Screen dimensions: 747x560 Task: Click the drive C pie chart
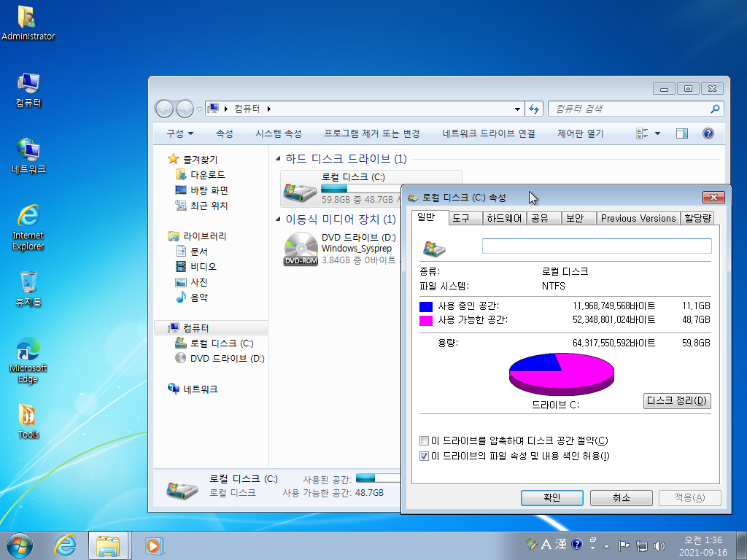(x=562, y=374)
